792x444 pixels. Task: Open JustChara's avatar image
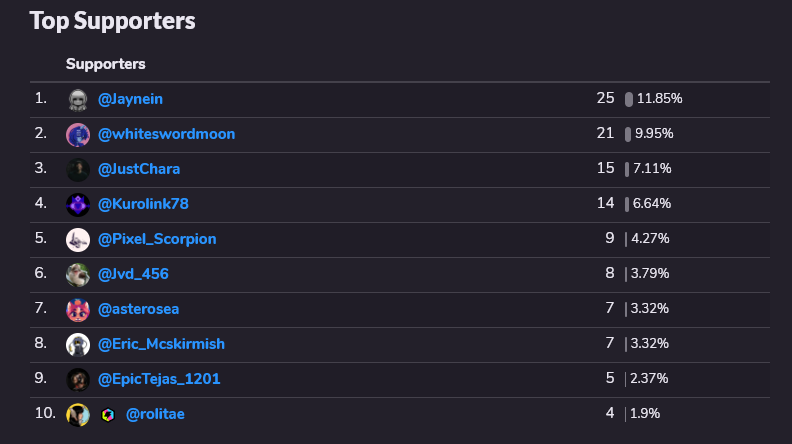click(x=78, y=170)
